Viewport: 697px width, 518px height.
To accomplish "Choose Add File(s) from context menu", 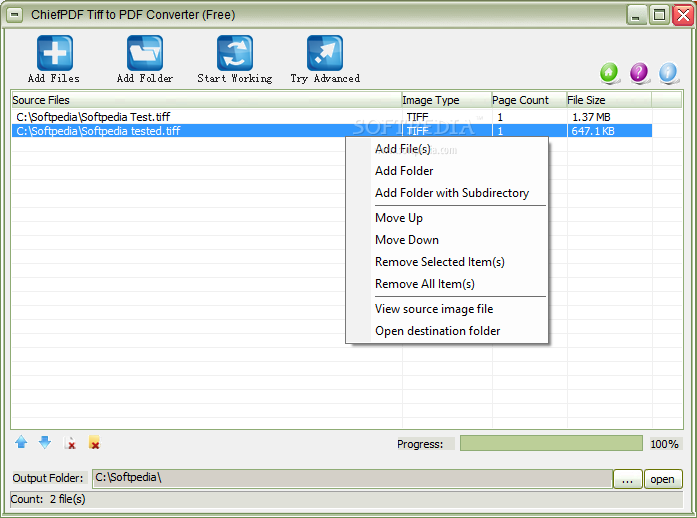I will tap(447, 149).
